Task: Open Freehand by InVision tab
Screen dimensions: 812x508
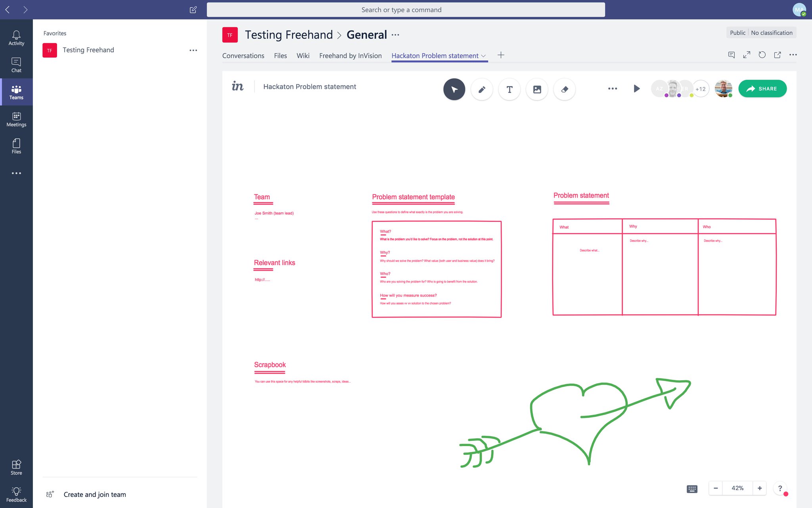Action: point(350,56)
